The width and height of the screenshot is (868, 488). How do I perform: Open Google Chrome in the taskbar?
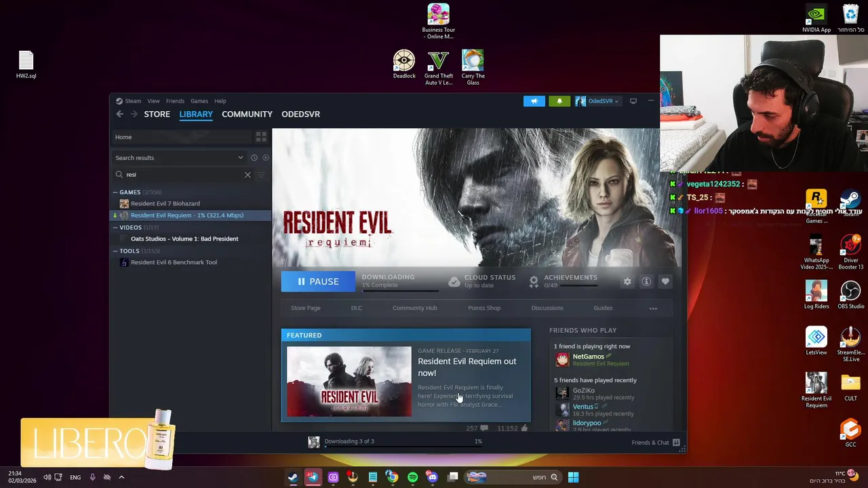point(392,477)
